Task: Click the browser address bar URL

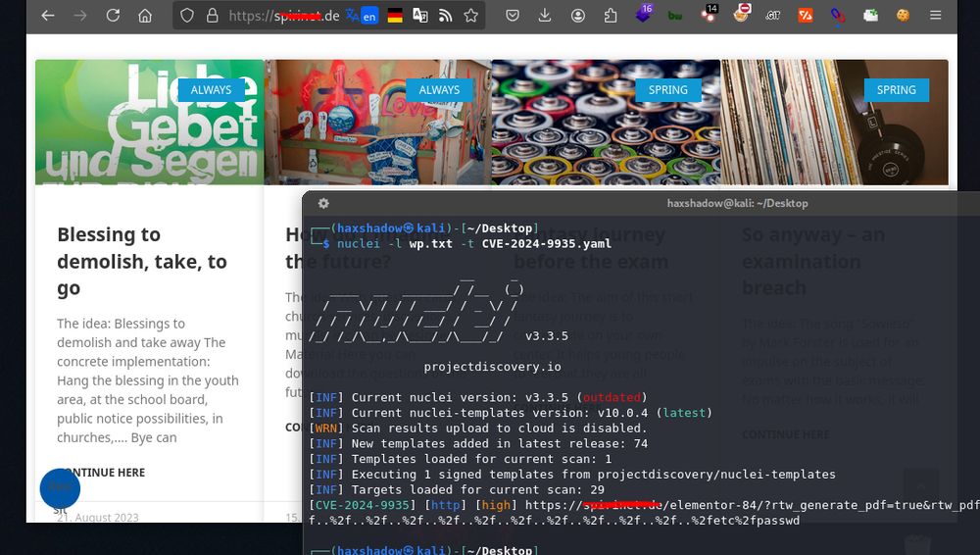Action: 284,16
